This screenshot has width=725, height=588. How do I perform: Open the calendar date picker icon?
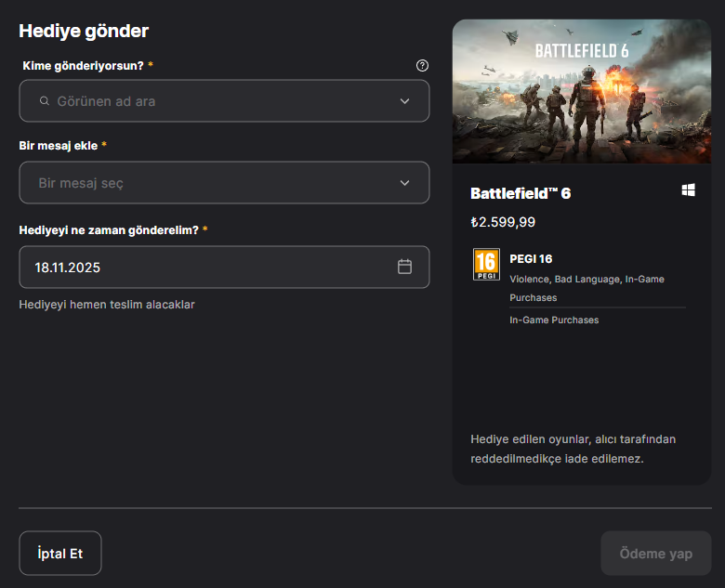tap(404, 267)
